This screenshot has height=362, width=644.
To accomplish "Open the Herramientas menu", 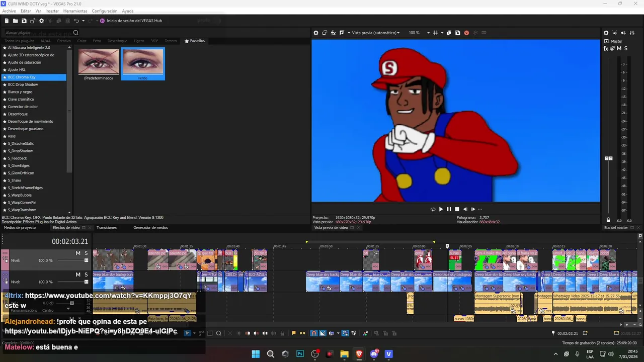I will (x=75, y=11).
